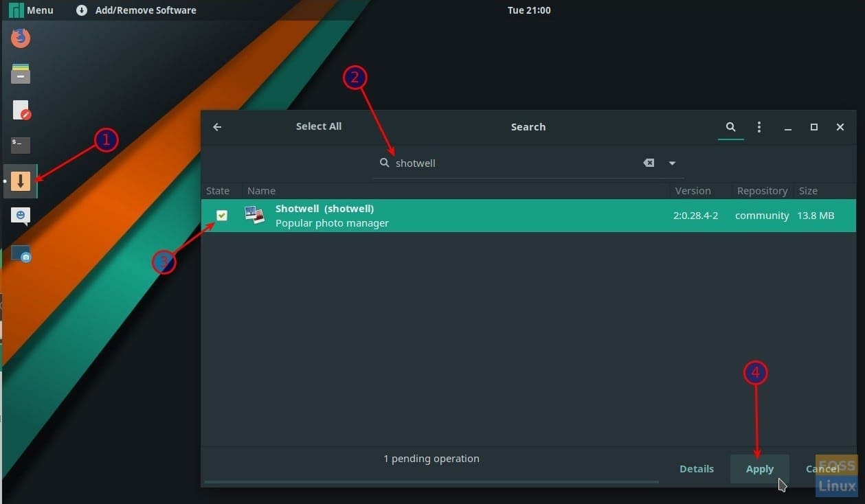
Task: Clear the search text with backspace icon
Action: click(x=649, y=163)
